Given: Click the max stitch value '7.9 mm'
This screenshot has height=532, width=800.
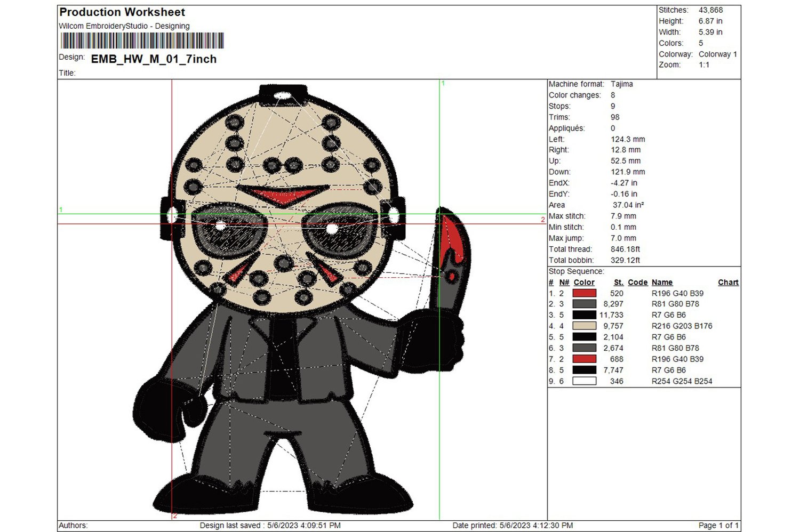Looking at the screenshot, I should [x=623, y=216].
